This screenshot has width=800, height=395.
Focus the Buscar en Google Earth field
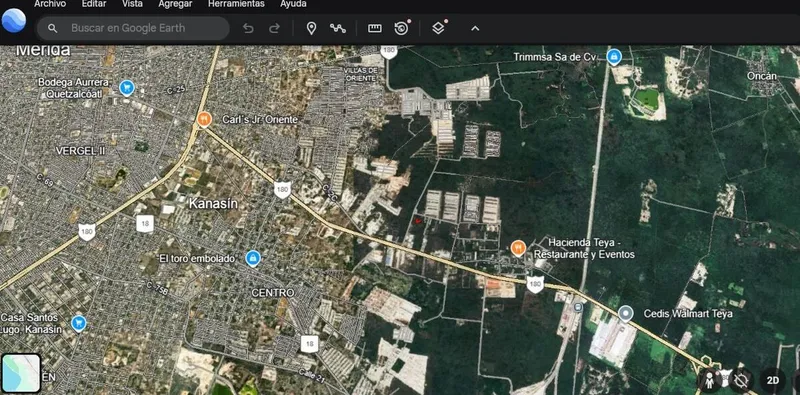coord(133,29)
